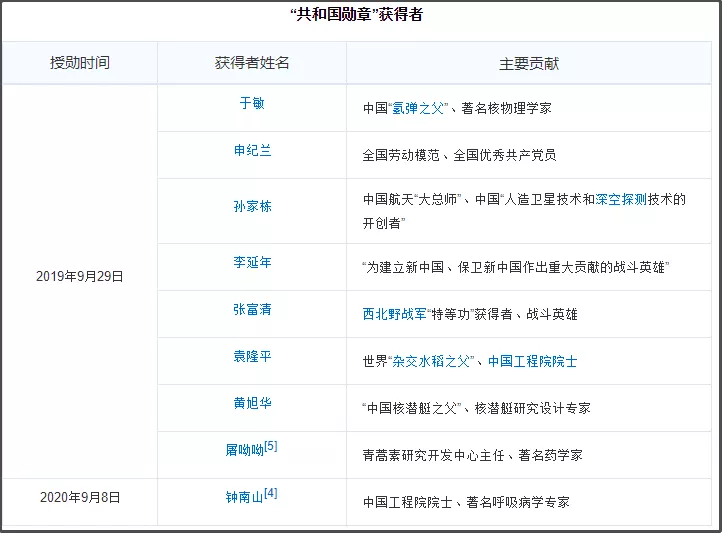
Task: Open the 黄旭华 recipient link
Action: 252,404
